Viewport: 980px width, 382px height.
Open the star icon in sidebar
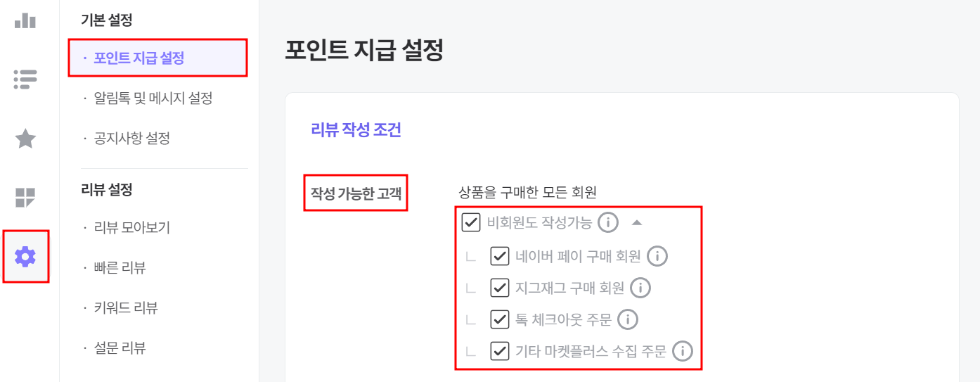(x=25, y=139)
